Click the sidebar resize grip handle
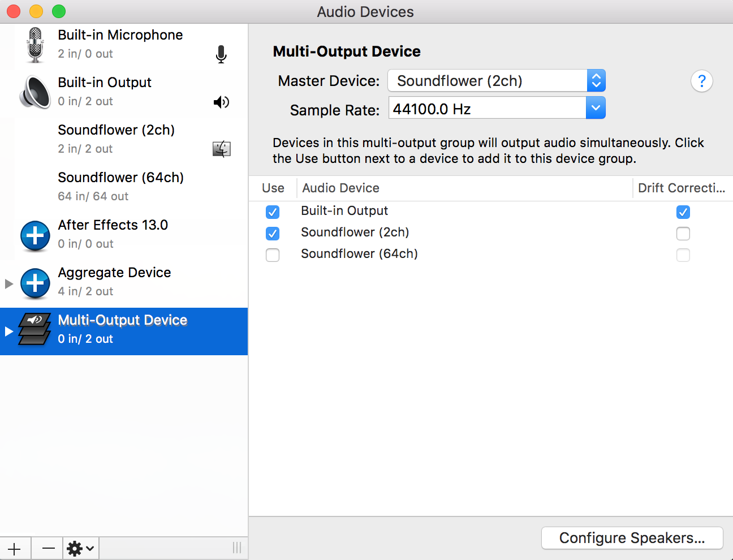 pos(237,548)
